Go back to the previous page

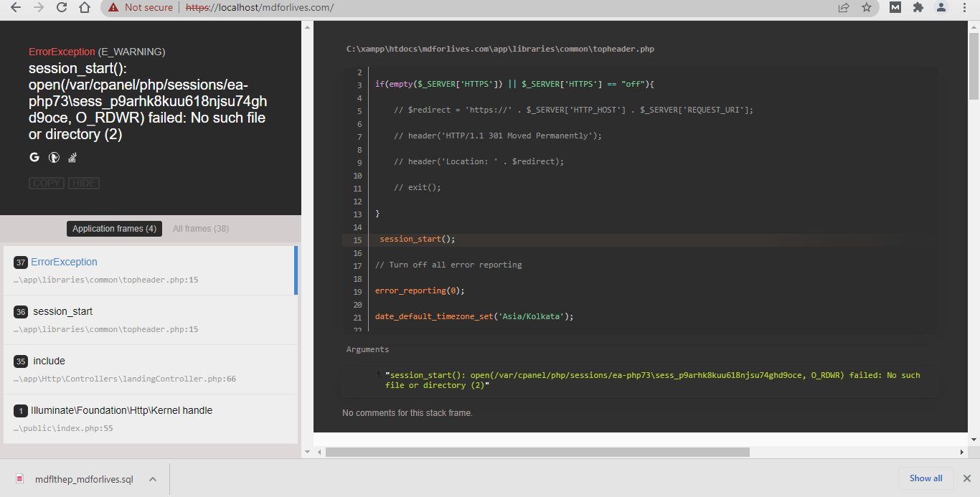click(x=16, y=7)
